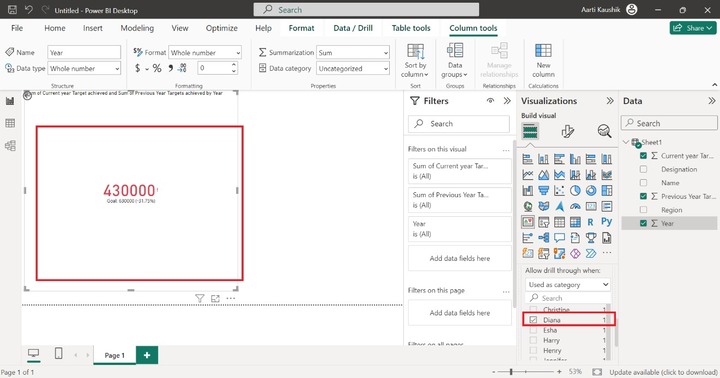This screenshot has width=720, height=378.
Task: Uncheck the Previous Year Tar... field
Action: click(x=643, y=196)
